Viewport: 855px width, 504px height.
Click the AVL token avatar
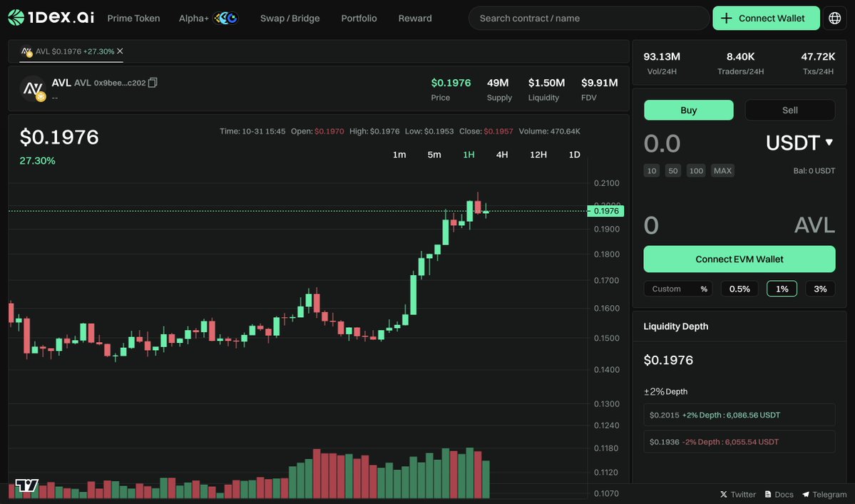(x=31, y=88)
